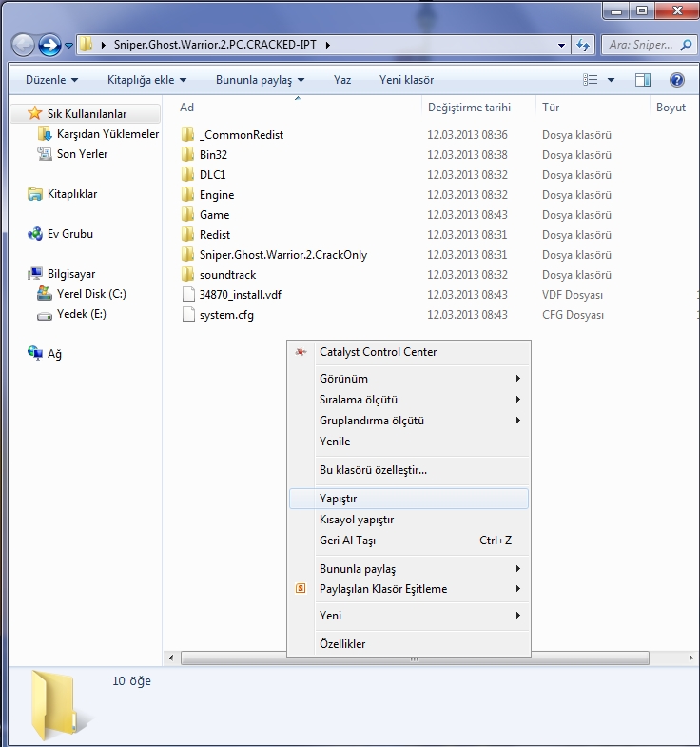
Task: Open Bununla paylaş toolbar dropdown
Action: coord(260,80)
